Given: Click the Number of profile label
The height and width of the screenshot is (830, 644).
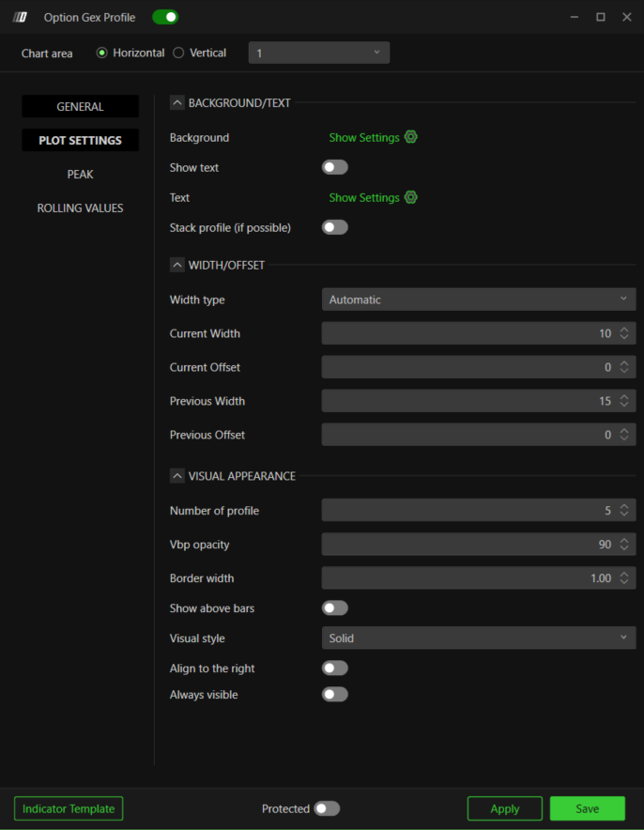Looking at the screenshot, I should tap(214, 511).
